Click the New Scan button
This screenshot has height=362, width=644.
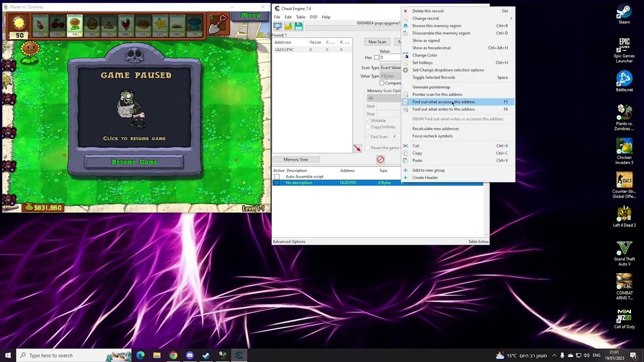point(377,42)
